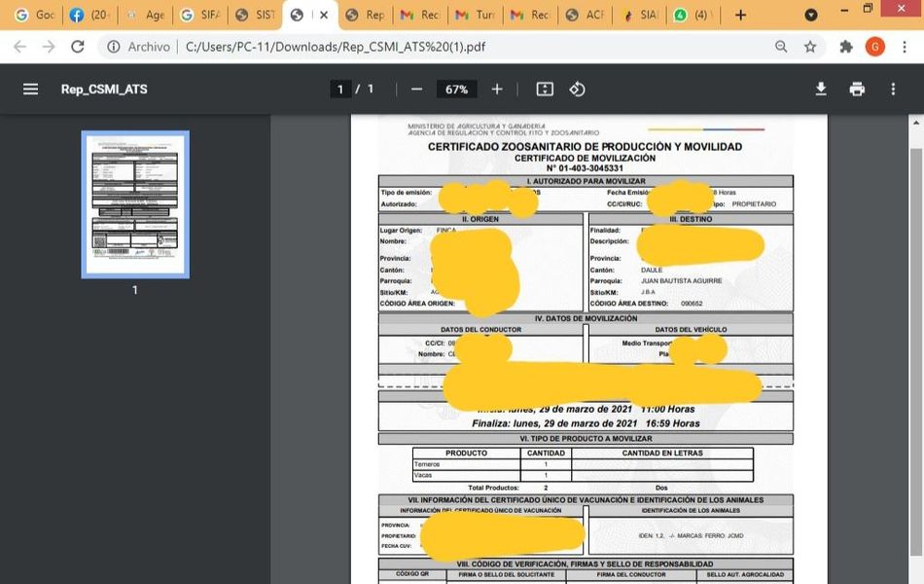Open the PDF viewer more actions menu
This screenshot has width=924, height=584.
tap(893, 89)
